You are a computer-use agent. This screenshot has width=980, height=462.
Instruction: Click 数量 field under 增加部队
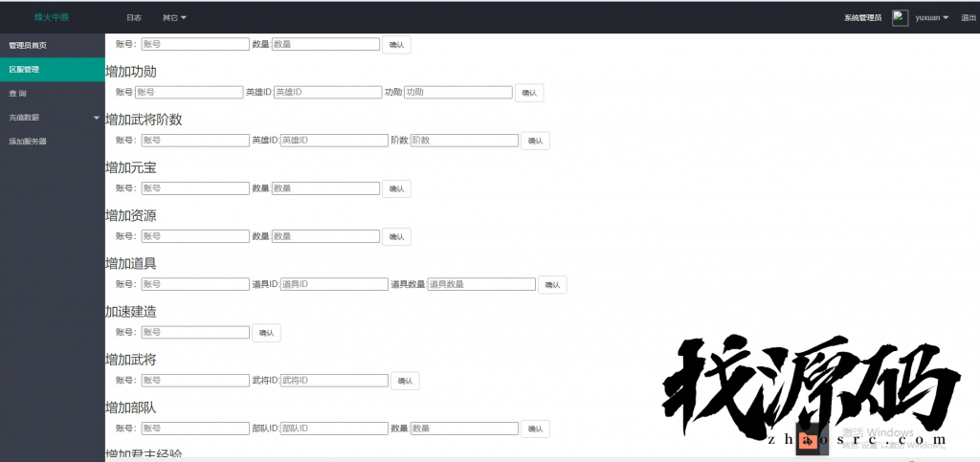464,429
